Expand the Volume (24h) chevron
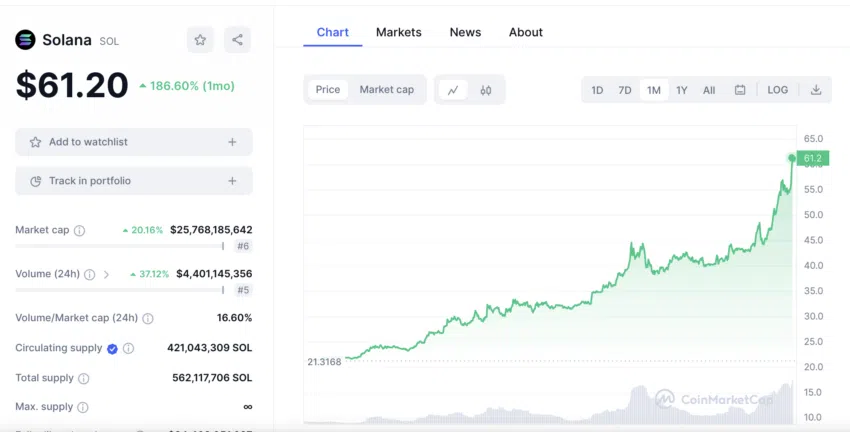 click(x=107, y=274)
